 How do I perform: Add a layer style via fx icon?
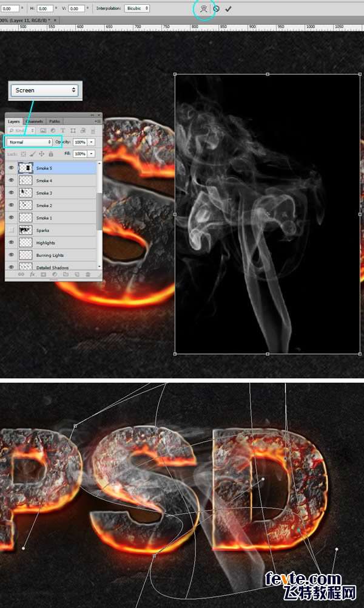coord(32,274)
